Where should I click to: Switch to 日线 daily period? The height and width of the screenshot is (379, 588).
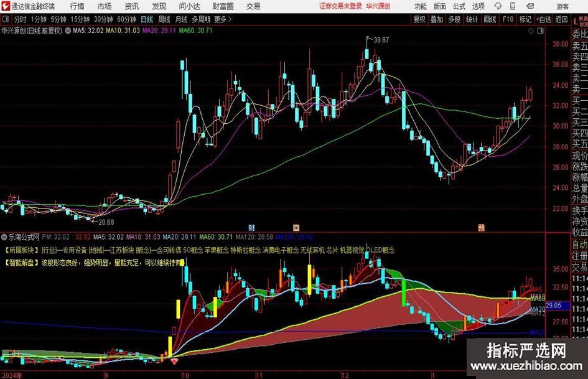147,19
